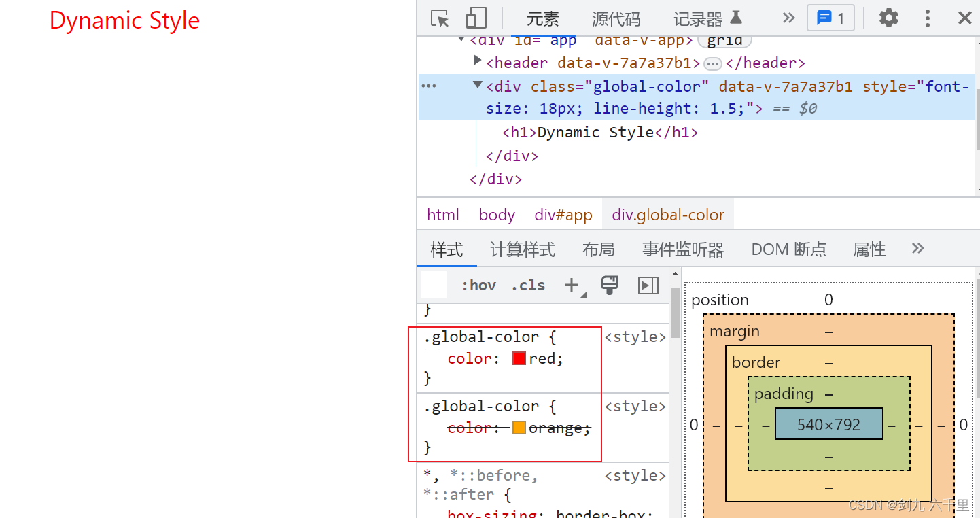Image resolution: width=980 pixels, height=518 pixels.
Task: Open the red color swatch picker
Action: [519, 358]
